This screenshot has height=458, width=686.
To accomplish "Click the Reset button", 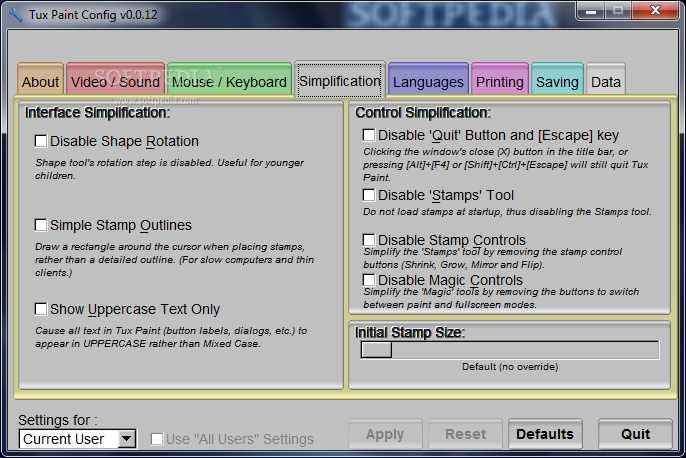I will click(466, 434).
